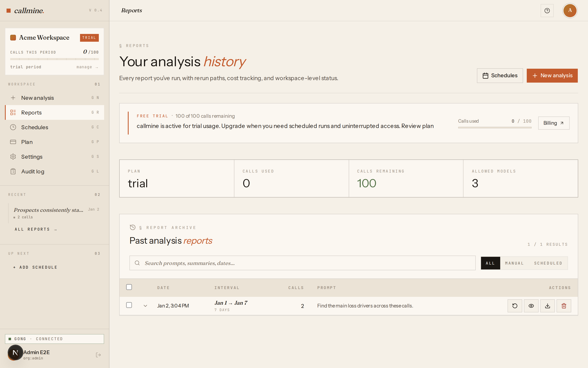The width and height of the screenshot is (588, 368).
Task: Click the Acme Workspace name
Action: [x=44, y=37]
